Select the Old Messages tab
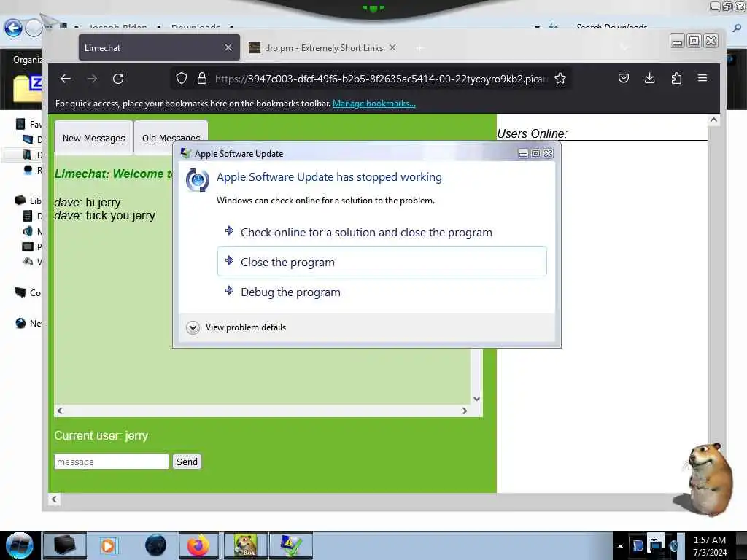Screen dimensions: 747x560 coord(171,138)
